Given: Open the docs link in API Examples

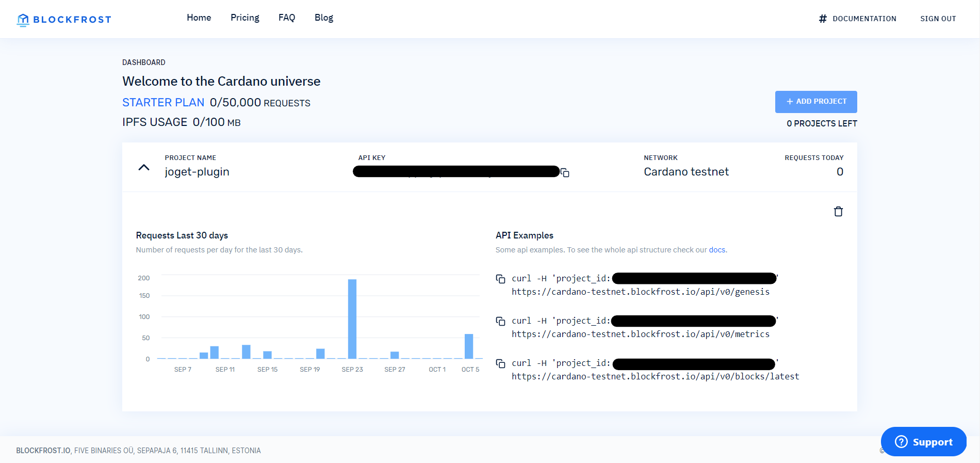Looking at the screenshot, I should (717, 250).
